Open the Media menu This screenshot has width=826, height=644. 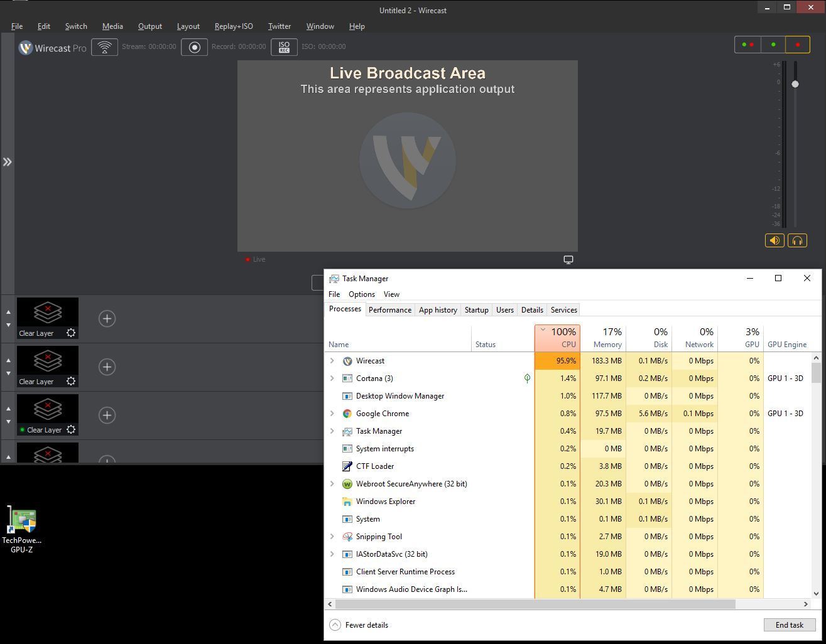[x=112, y=26]
